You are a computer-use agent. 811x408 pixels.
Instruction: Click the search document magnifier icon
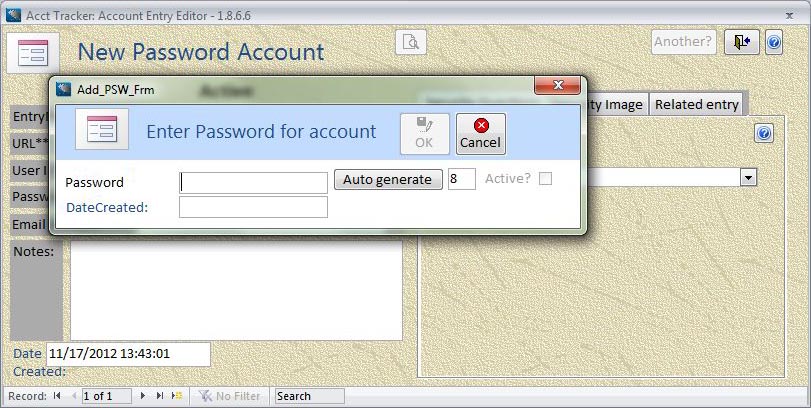411,42
